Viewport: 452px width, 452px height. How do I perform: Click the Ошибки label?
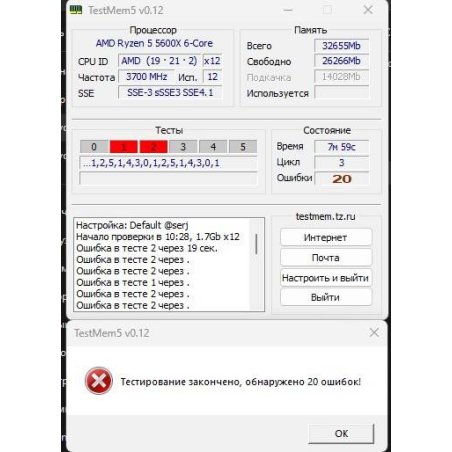click(x=294, y=178)
